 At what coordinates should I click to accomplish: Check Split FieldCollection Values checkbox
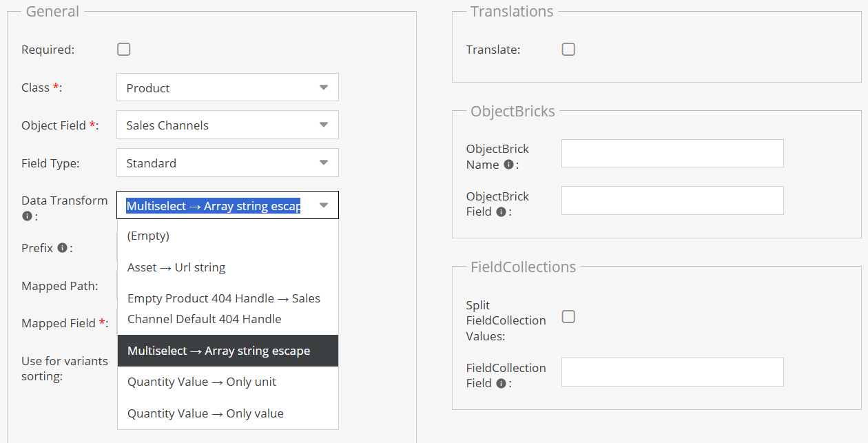(568, 317)
